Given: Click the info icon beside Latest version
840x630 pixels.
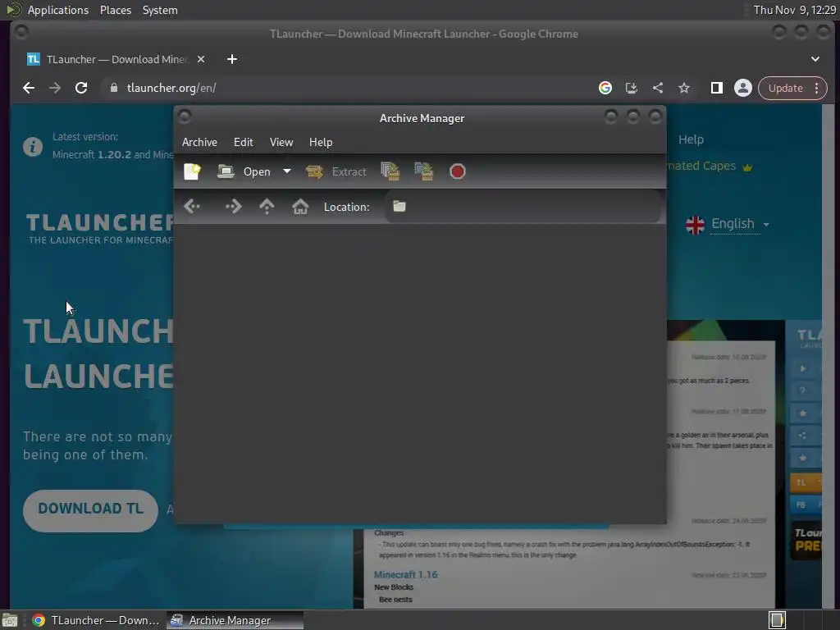Looking at the screenshot, I should click(33, 146).
